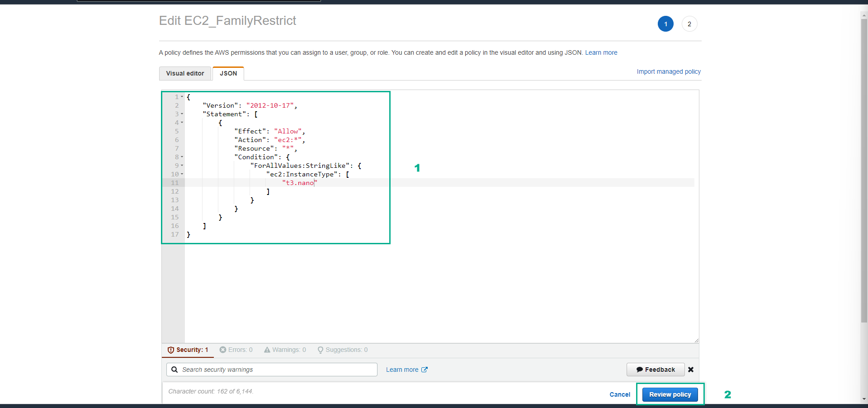Image resolution: width=868 pixels, height=408 pixels.
Task: Click the "ec2:*" action value
Action: 288,140
